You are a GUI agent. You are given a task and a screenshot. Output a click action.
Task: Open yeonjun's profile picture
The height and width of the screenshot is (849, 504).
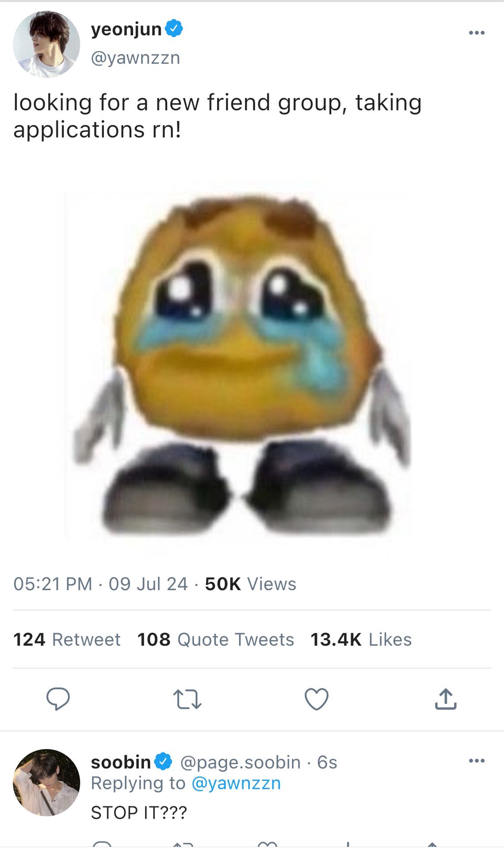pos(46,44)
